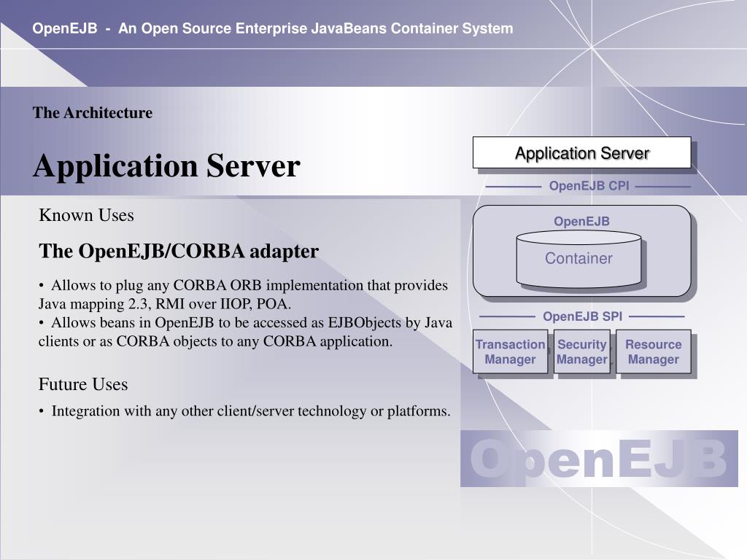The image size is (747, 560).
Task: Click the 'OpenEJB CPI' label in diagram
Action: pyautogui.click(x=589, y=186)
